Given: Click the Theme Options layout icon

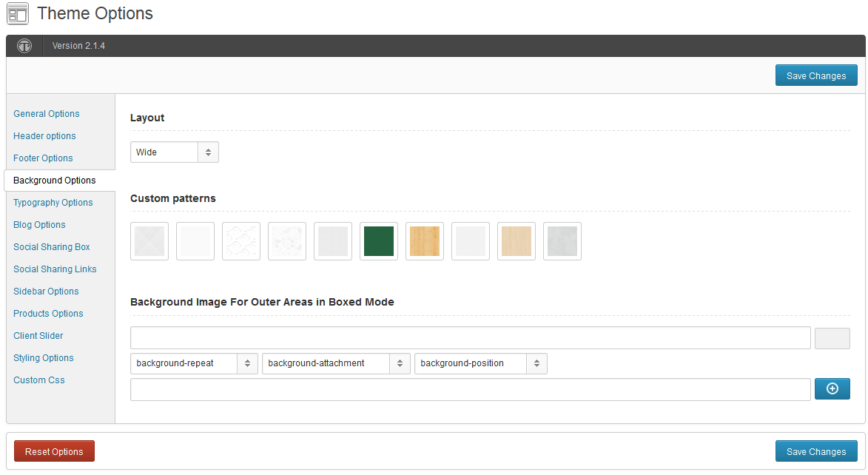Looking at the screenshot, I should coord(18,14).
